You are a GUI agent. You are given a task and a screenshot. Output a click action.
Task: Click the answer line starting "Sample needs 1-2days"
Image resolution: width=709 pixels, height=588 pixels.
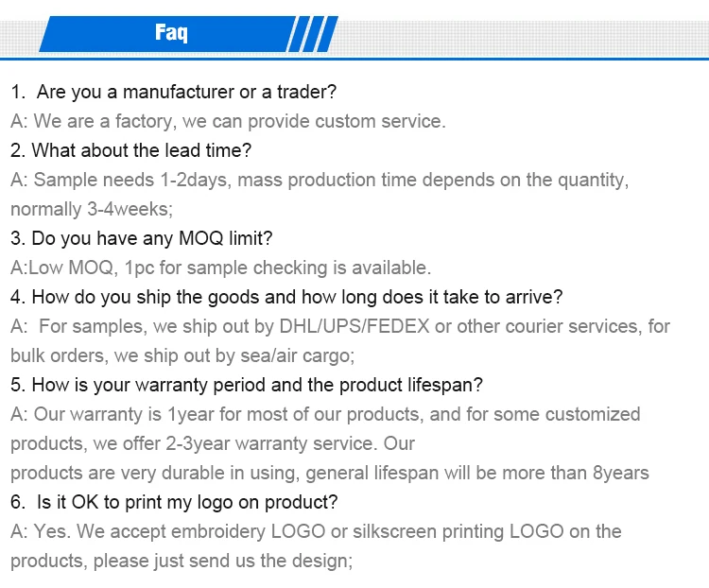[320, 180]
